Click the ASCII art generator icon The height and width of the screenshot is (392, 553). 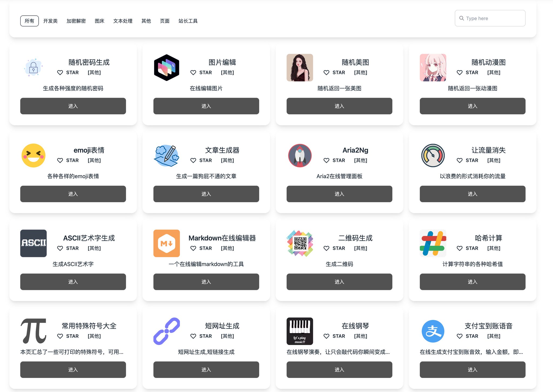(33, 243)
